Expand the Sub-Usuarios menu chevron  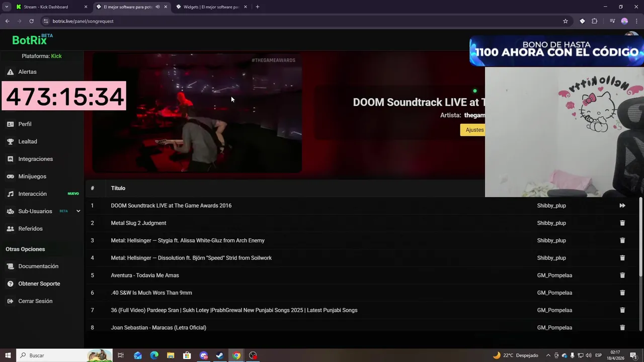[78, 211]
